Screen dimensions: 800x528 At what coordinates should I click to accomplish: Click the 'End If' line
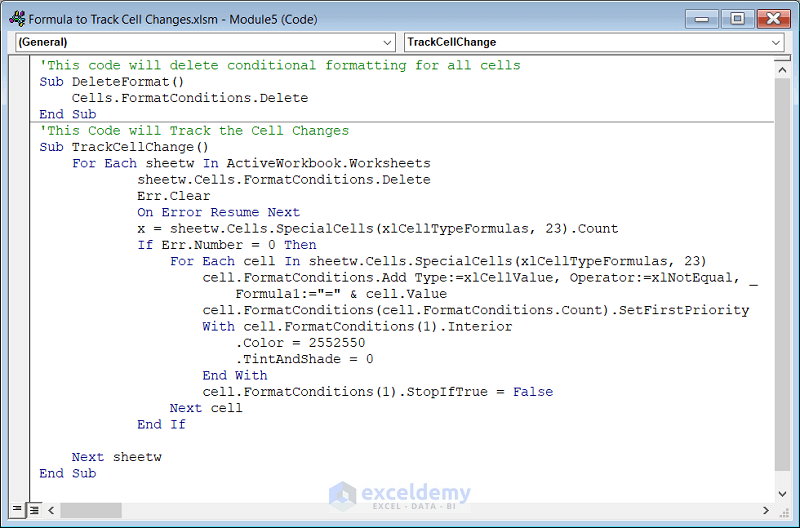161,424
